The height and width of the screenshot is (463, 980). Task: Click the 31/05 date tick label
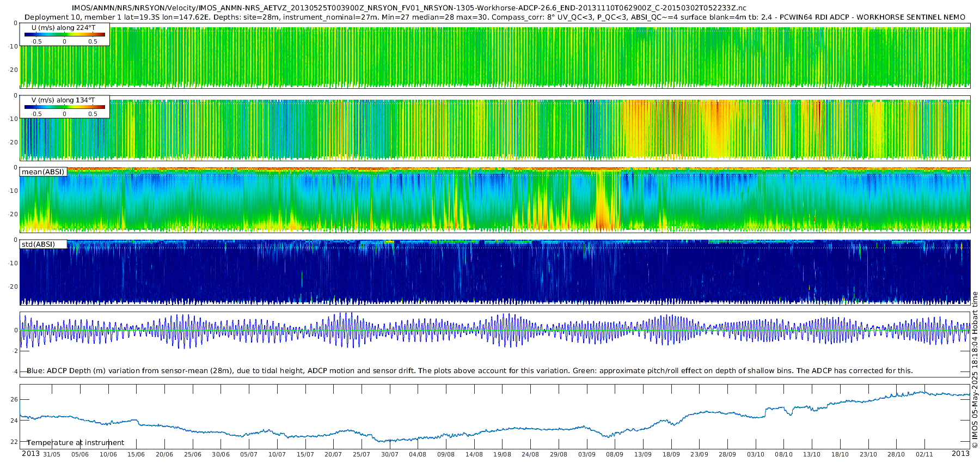pos(52,454)
